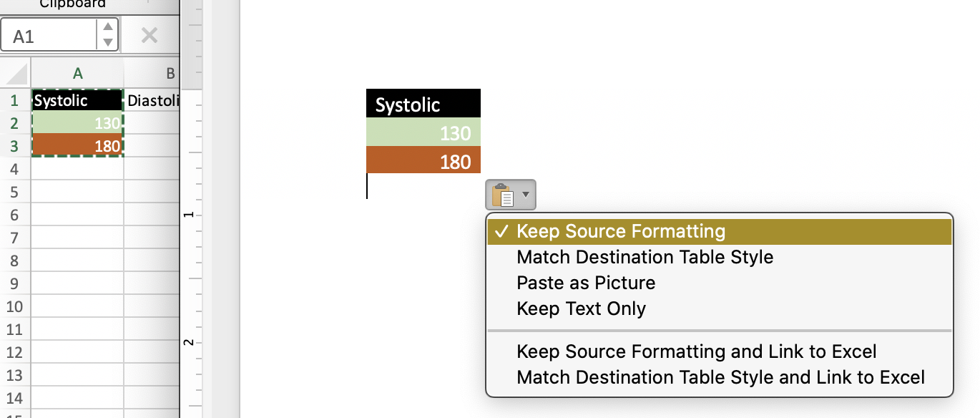This screenshot has height=418, width=980.
Task: Click the green cell with 130 in Excel
Action: pos(78,123)
